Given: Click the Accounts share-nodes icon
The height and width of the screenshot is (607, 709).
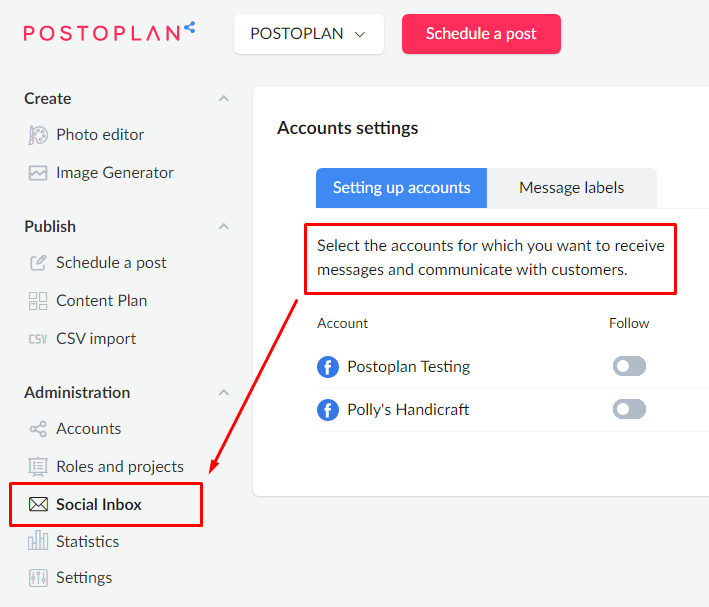Looking at the screenshot, I should [x=38, y=429].
